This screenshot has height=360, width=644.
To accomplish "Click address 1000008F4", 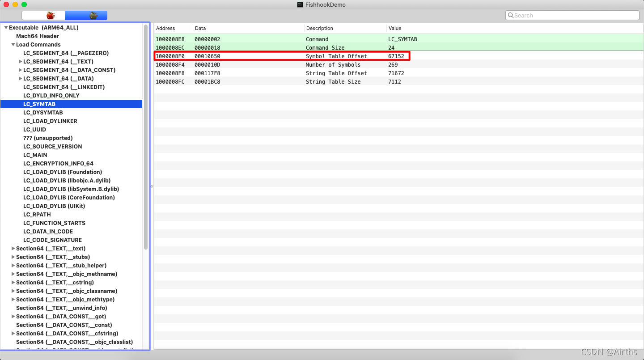I will click(x=170, y=65).
